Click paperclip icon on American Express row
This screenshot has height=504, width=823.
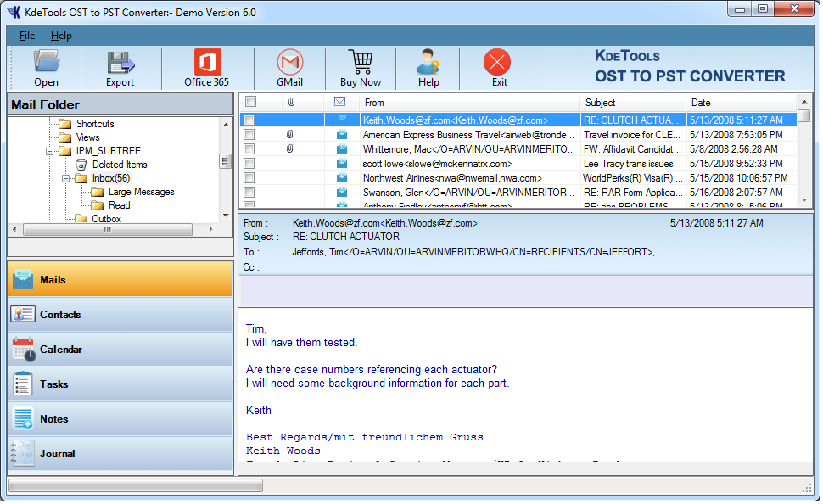point(289,135)
